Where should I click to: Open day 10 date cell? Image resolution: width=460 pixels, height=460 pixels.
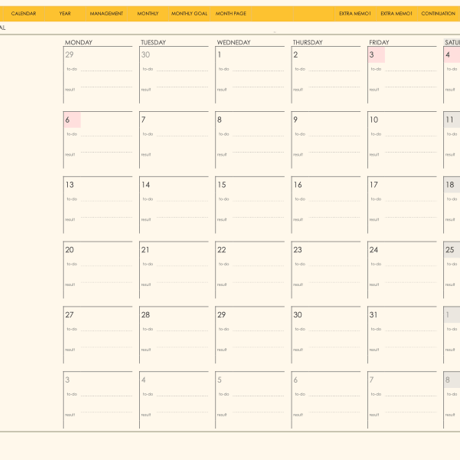(374, 120)
